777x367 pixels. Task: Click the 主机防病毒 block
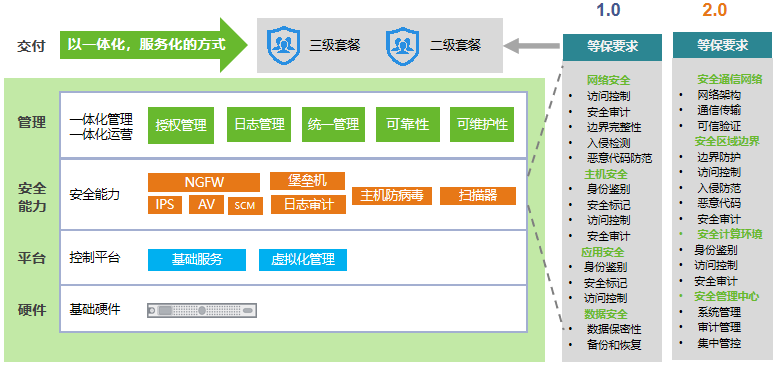pos(392,196)
